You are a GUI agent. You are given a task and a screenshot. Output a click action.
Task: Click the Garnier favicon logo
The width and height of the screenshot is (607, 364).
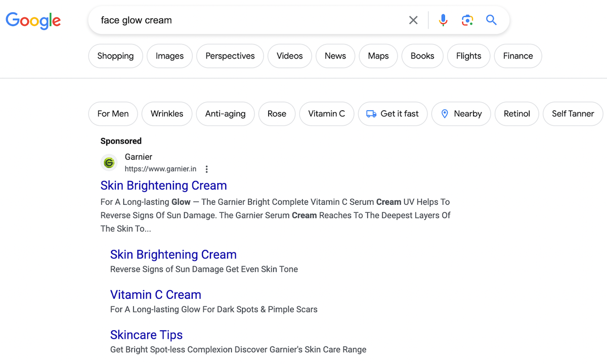108,163
